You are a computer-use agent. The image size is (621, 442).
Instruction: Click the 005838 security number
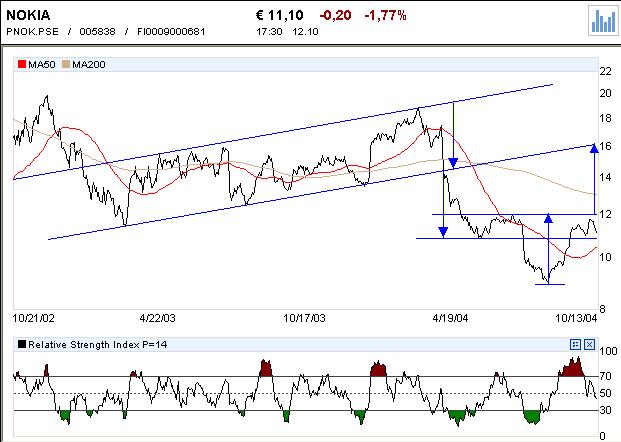coord(97,32)
